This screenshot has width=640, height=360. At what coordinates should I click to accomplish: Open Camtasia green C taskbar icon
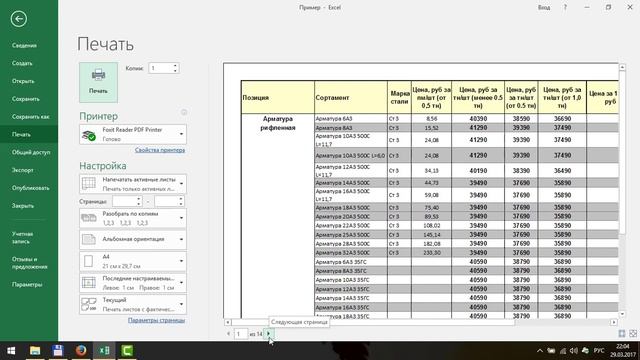127,351
